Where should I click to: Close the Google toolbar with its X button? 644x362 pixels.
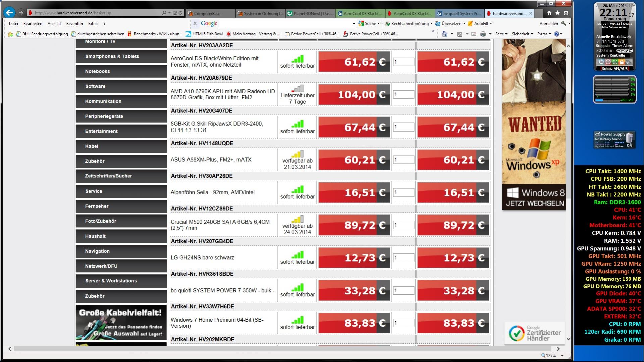click(195, 23)
